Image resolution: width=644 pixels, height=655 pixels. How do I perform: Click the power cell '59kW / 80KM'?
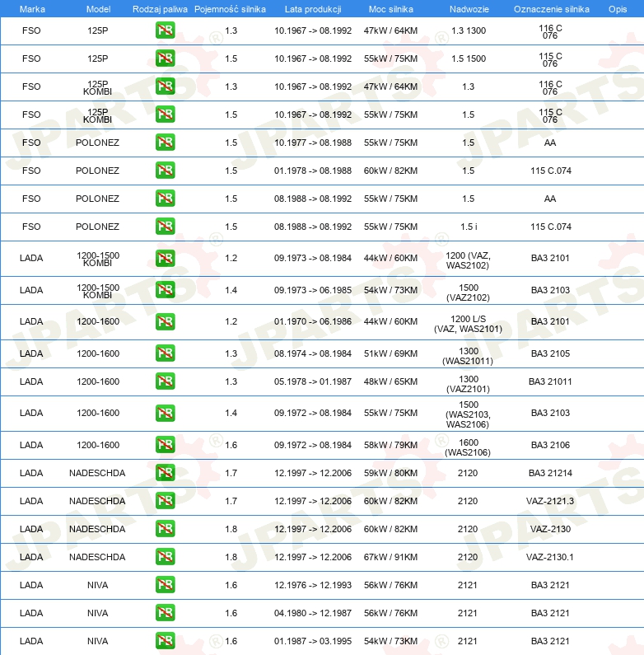click(x=390, y=473)
